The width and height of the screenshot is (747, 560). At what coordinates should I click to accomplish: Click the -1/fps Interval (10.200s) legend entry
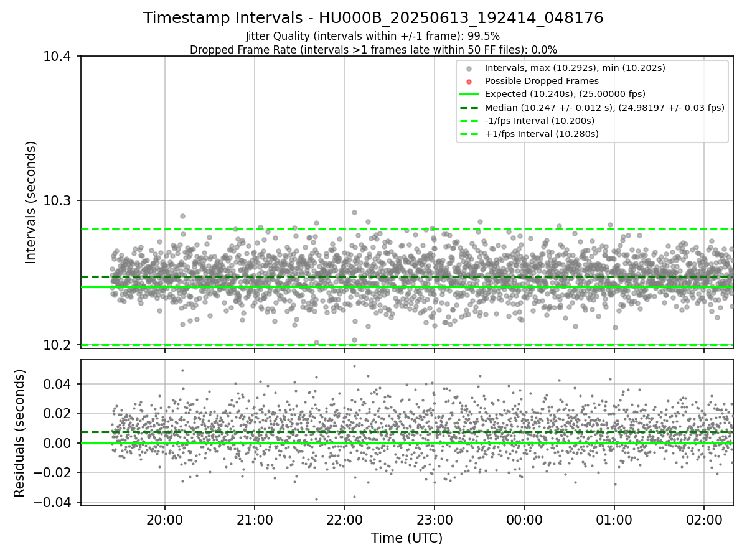540,121
